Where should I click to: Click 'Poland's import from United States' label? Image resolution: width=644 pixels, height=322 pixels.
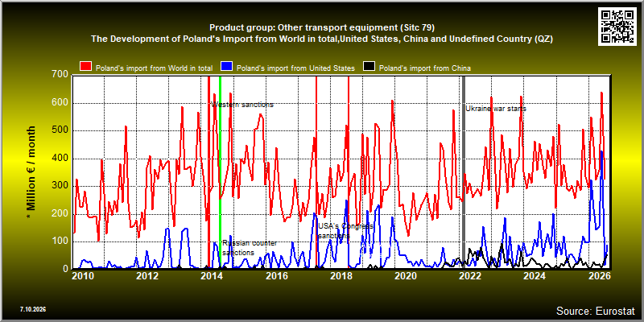295,68
